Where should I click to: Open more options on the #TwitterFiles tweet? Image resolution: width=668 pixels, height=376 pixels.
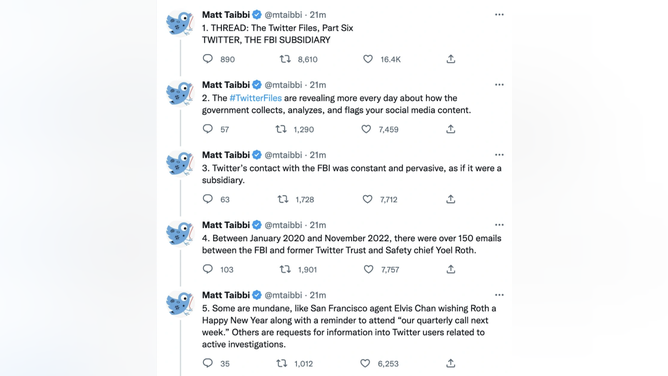(x=499, y=84)
